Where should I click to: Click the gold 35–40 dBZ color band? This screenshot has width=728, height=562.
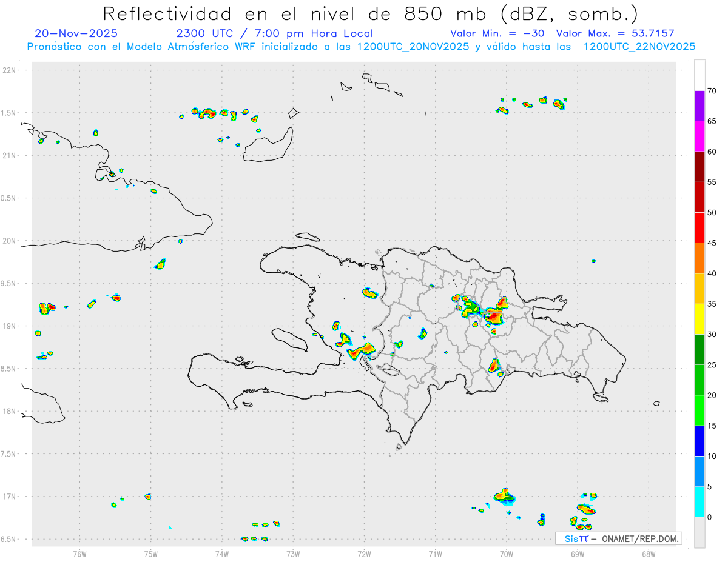pos(699,289)
